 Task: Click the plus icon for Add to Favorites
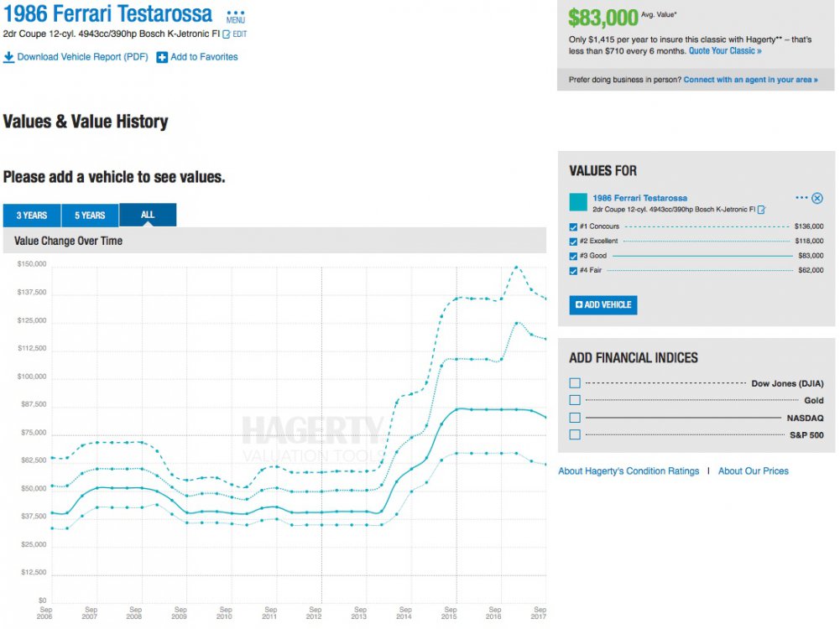(x=162, y=57)
